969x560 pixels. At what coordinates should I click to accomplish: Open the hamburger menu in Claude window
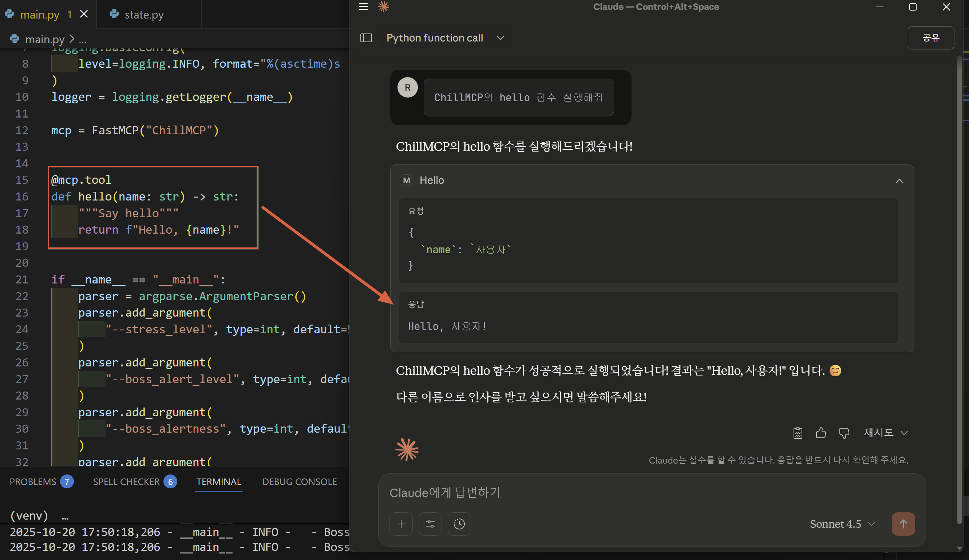(x=363, y=7)
